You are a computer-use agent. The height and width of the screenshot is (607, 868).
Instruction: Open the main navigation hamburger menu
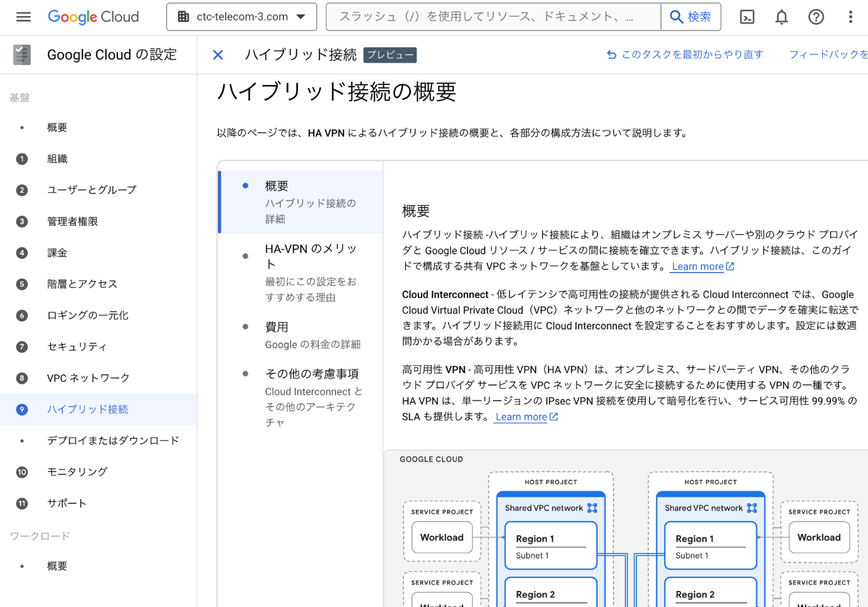[x=24, y=17]
